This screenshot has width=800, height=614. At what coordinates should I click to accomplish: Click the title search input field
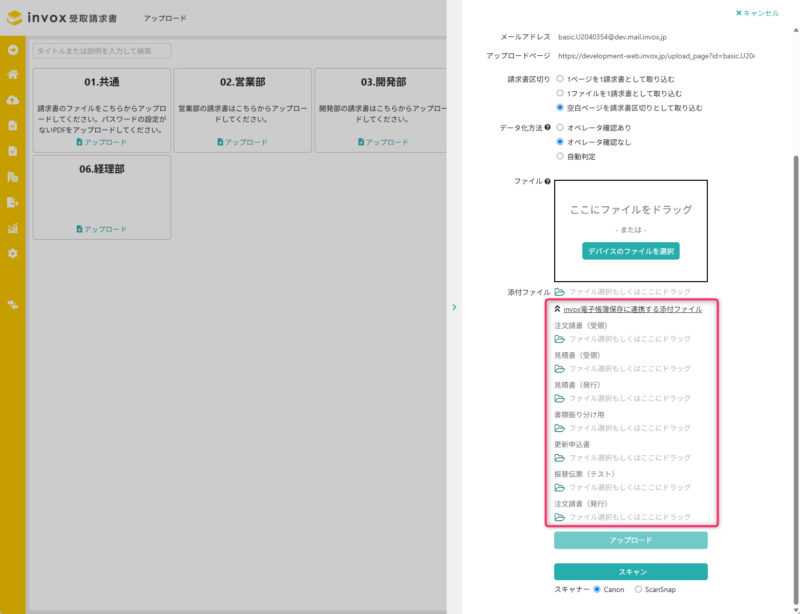tap(100, 50)
